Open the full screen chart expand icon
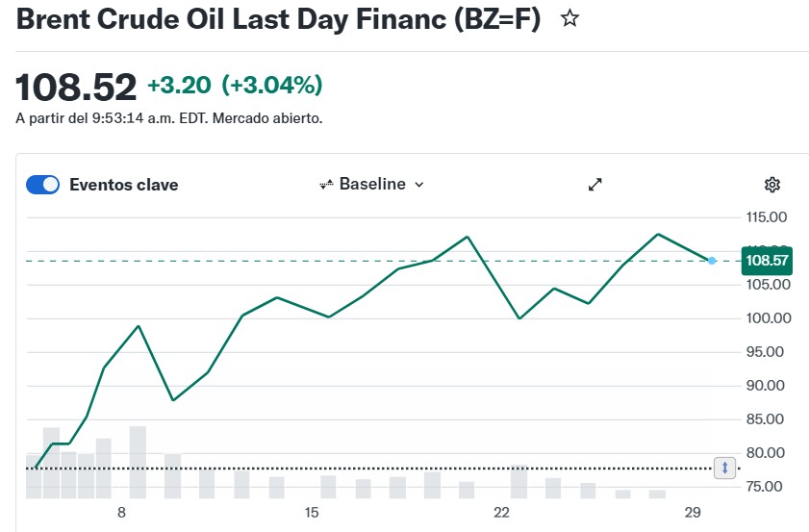The height and width of the screenshot is (532, 809). (595, 185)
